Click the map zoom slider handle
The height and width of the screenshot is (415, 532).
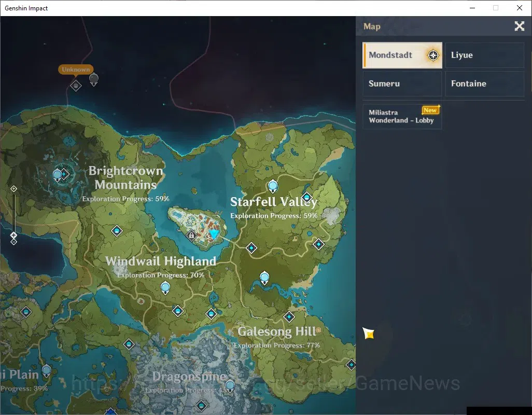(x=13, y=235)
